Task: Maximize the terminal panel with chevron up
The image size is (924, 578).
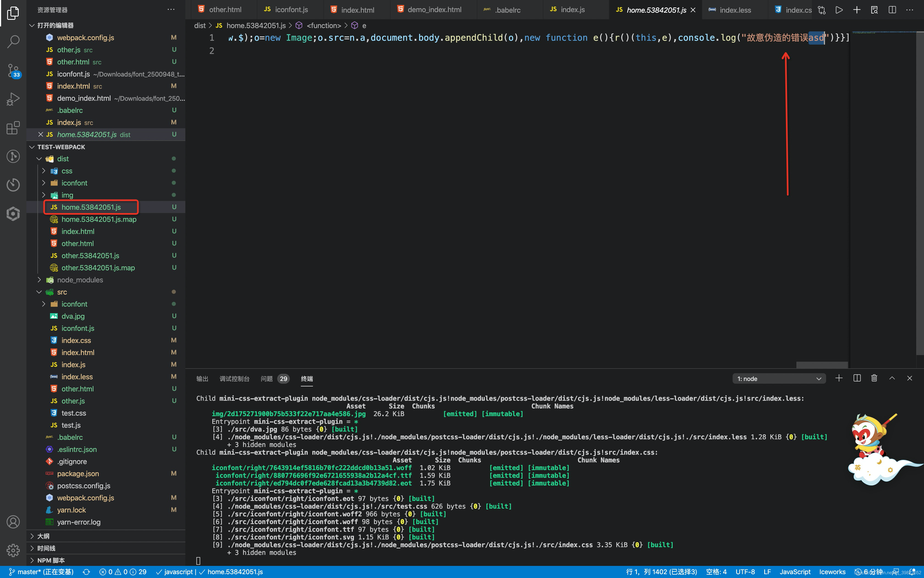Action: 892,378
